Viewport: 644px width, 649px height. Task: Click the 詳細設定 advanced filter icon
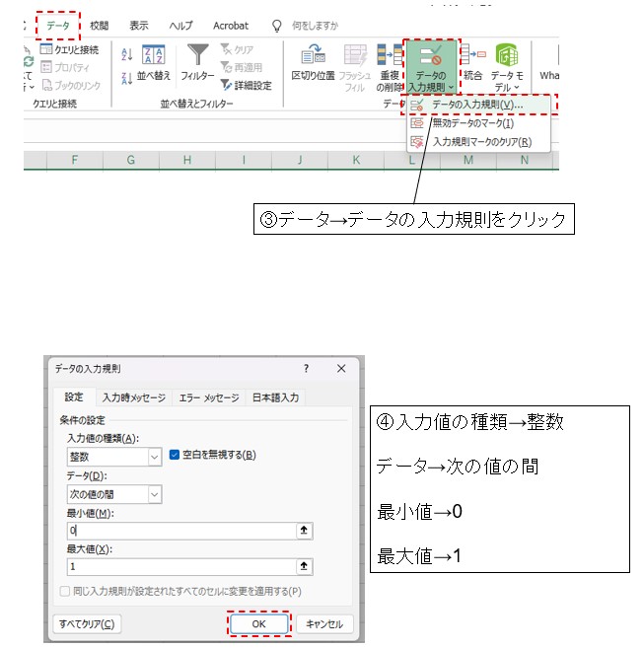(x=226, y=86)
